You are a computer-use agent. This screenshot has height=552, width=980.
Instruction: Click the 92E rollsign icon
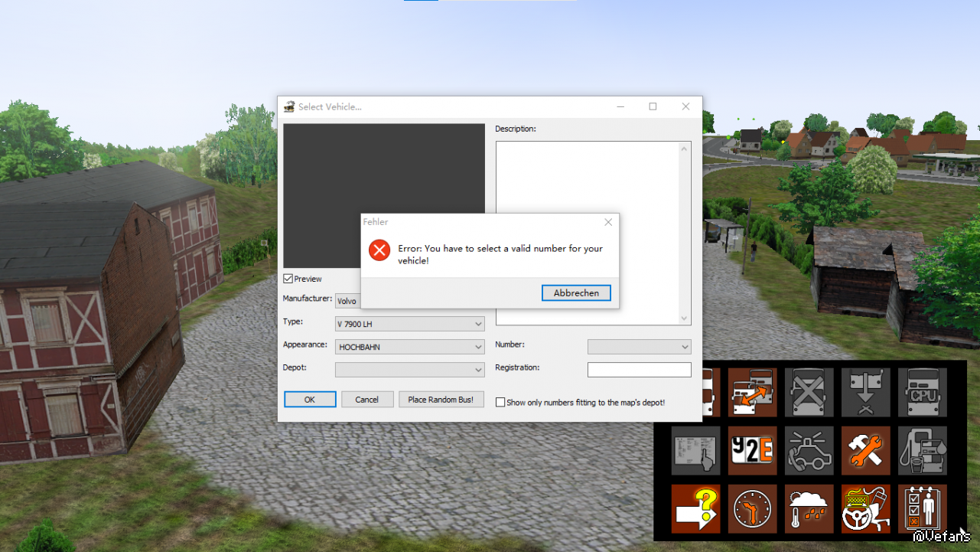[752, 450]
